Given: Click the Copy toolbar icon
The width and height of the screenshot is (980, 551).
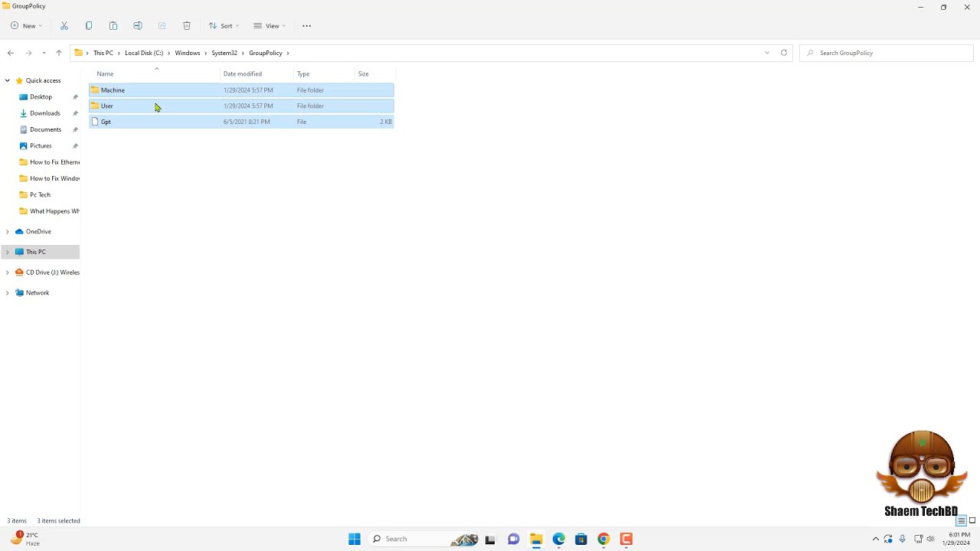Looking at the screenshot, I should [x=89, y=26].
